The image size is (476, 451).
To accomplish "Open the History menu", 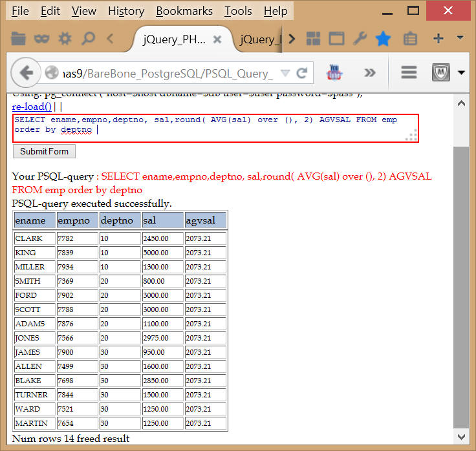I will 126,11.
